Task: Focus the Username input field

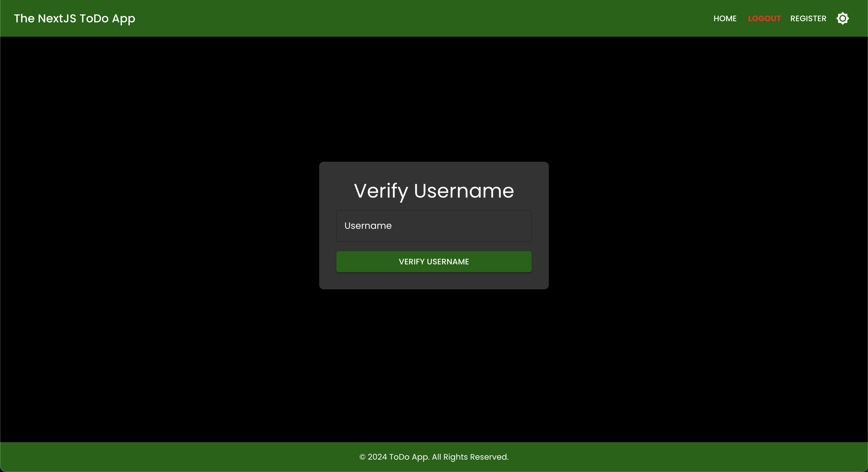Action: tap(434, 226)
